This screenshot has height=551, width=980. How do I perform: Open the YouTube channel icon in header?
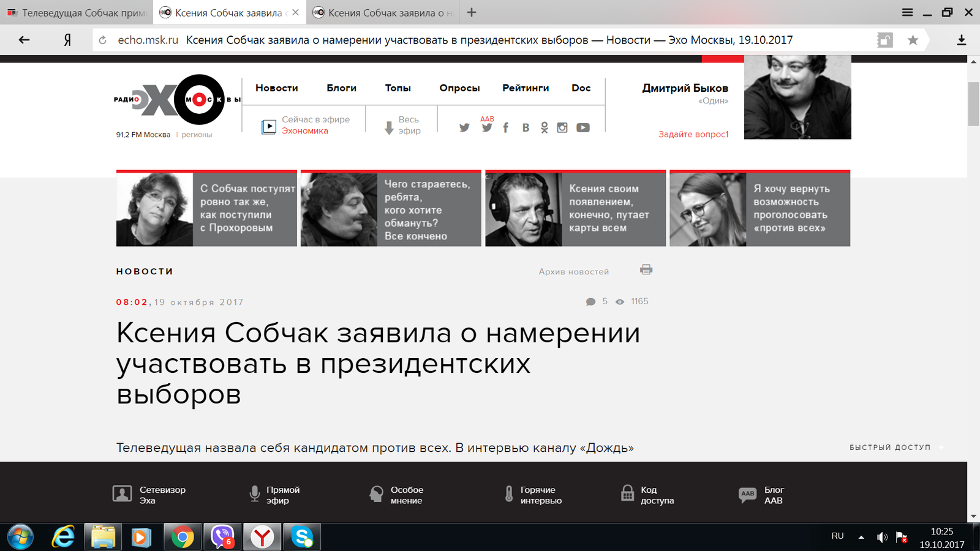click(582, 127)
